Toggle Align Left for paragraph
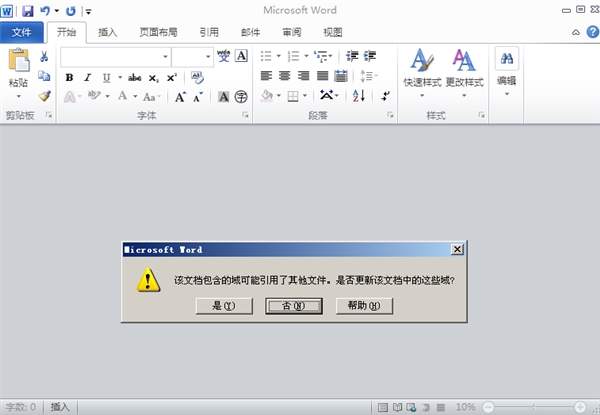Screen dimensions: 600x415 pyautogui.click(x=266, y=76)
